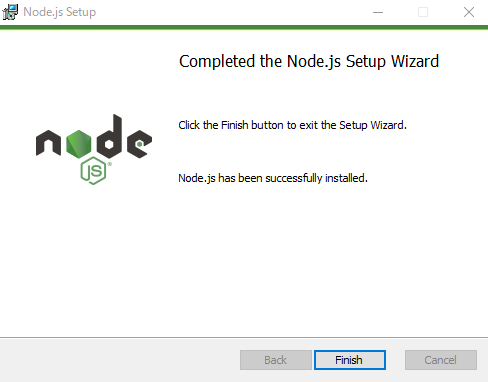Click the text about exiting the Setup Wizard

pyautogui.click(x=292, y=125)
